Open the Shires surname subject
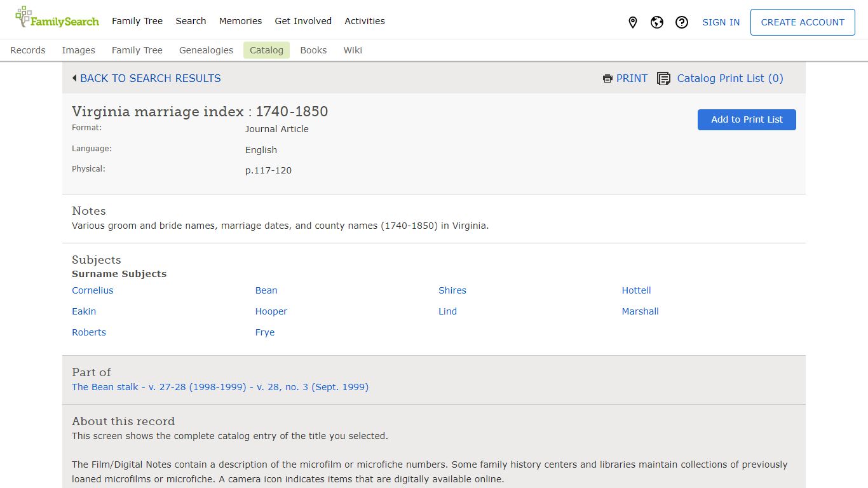The image size is (868, 488). click(x=452, y=290)
